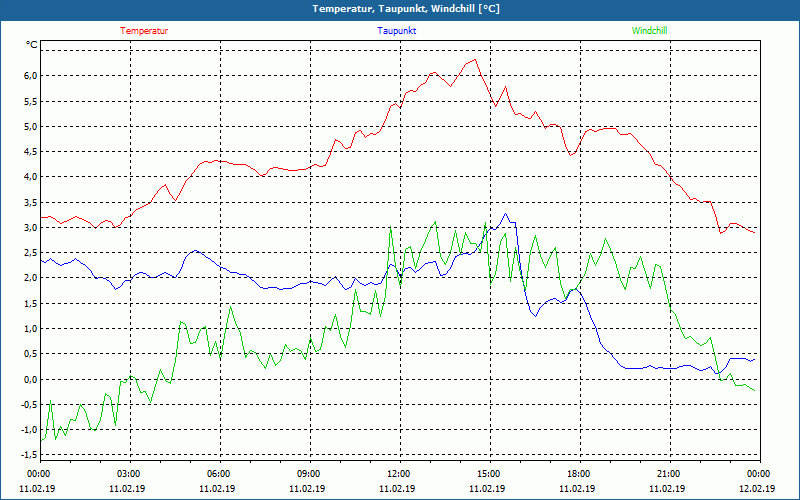Click the 03:00 time axis label
The image size is (800, 500).
coord(127,474)
